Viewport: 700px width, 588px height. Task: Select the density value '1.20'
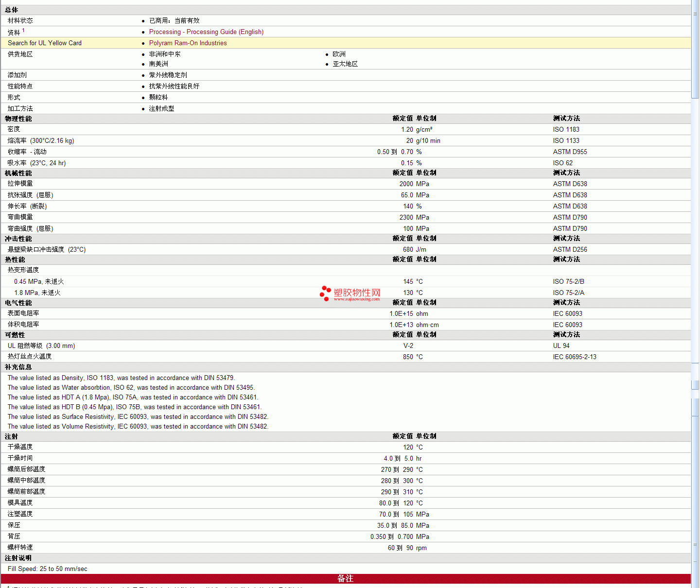(407, 129)
